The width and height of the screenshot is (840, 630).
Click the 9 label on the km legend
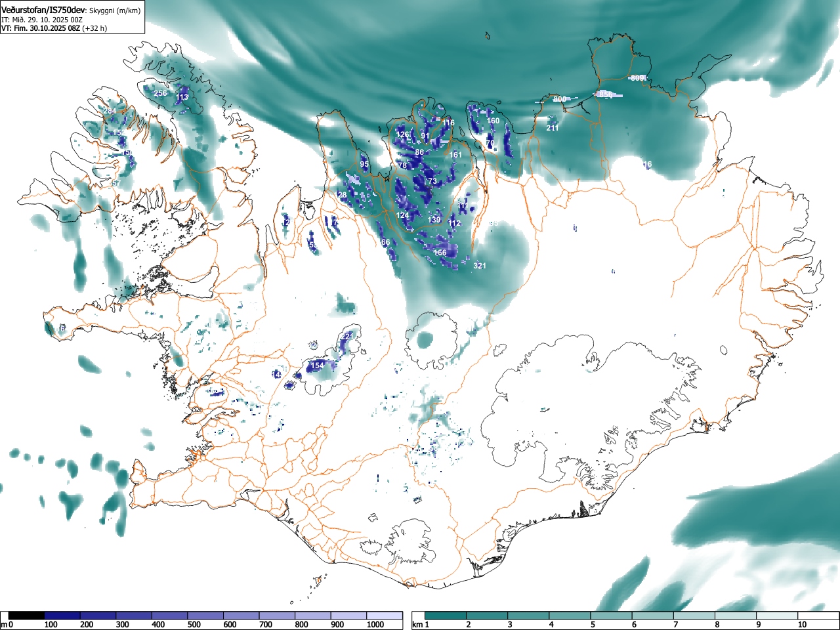pos(759,625)
